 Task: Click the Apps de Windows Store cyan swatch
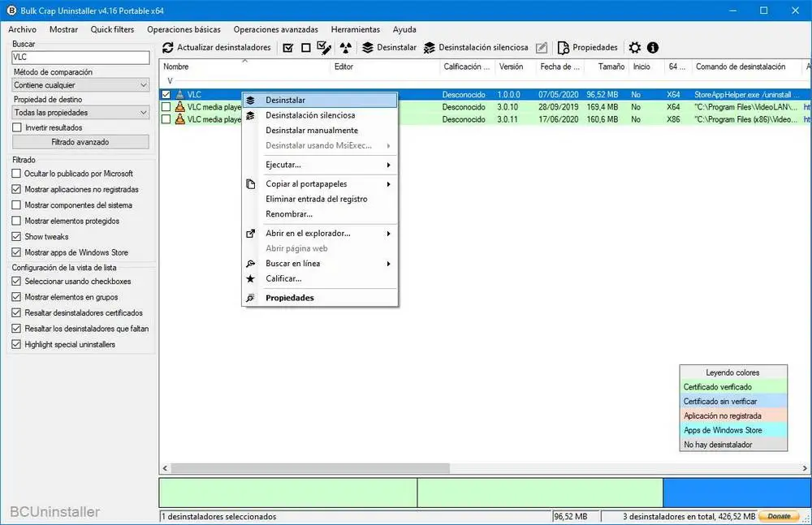(733, 430)
